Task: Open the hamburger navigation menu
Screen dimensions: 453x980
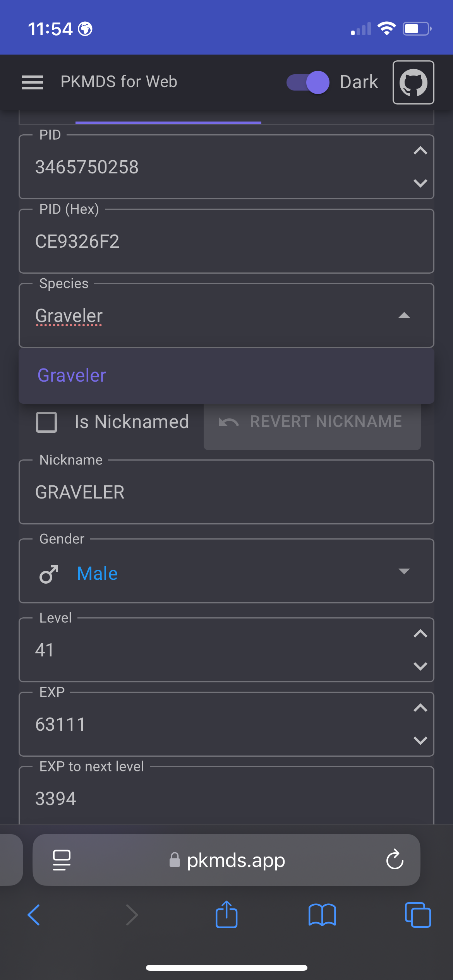Action: point(33,82)
